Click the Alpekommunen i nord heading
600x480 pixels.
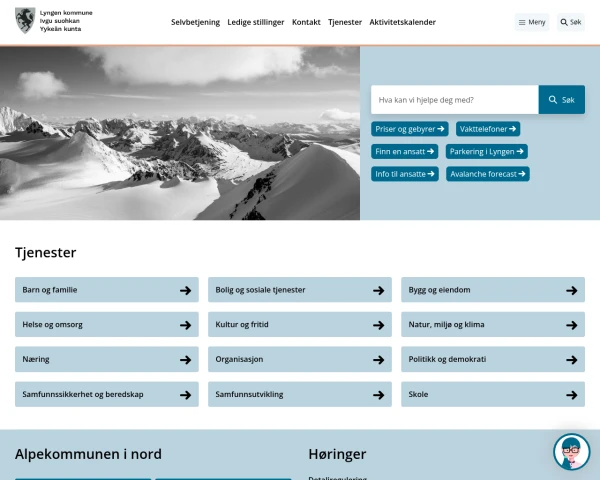pyautogui.click(x=88, y=454)
